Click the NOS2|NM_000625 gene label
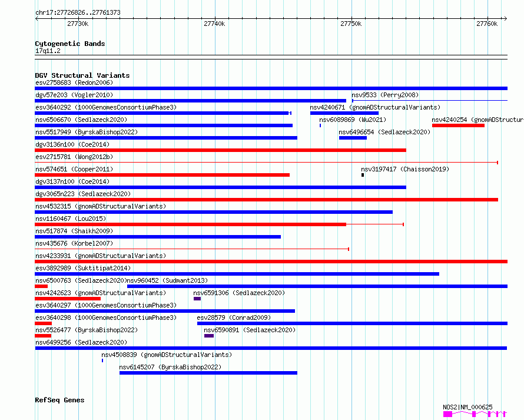Screen dimensions: 524x420 pyautogui.click(x=467, y=407)
